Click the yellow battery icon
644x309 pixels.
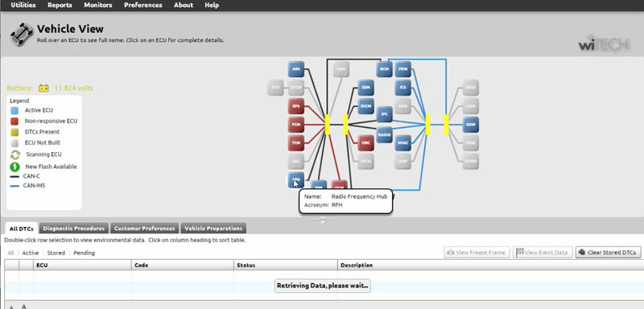(43, 88)
